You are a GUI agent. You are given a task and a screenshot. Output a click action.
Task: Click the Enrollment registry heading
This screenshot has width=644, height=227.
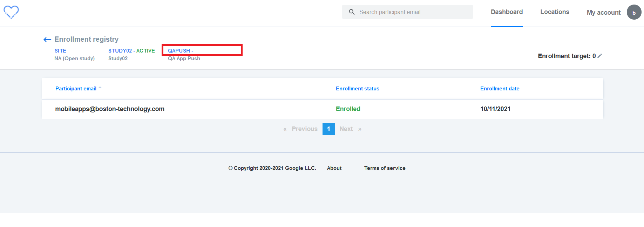pyautogui.click(x=86, y=39)
